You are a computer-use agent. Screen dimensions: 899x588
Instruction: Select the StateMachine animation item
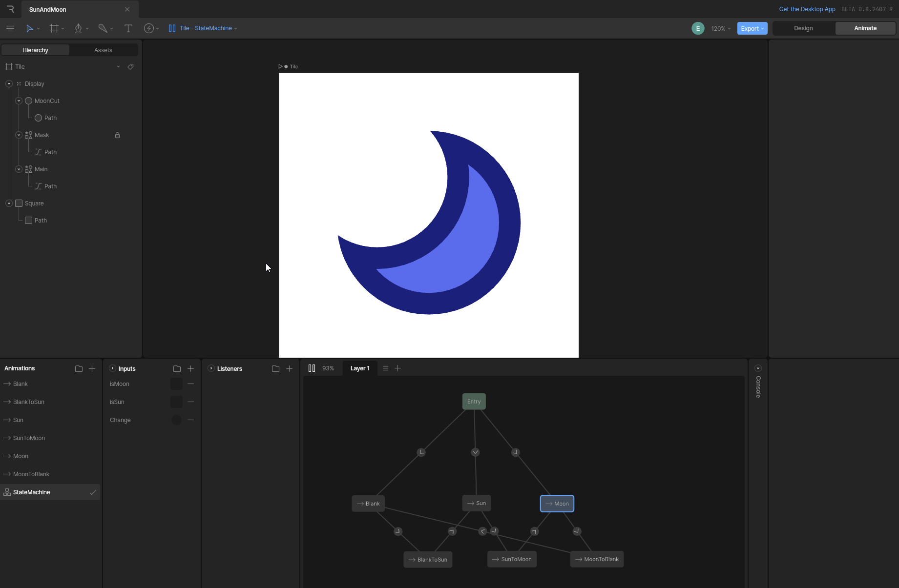click(50, 492)
